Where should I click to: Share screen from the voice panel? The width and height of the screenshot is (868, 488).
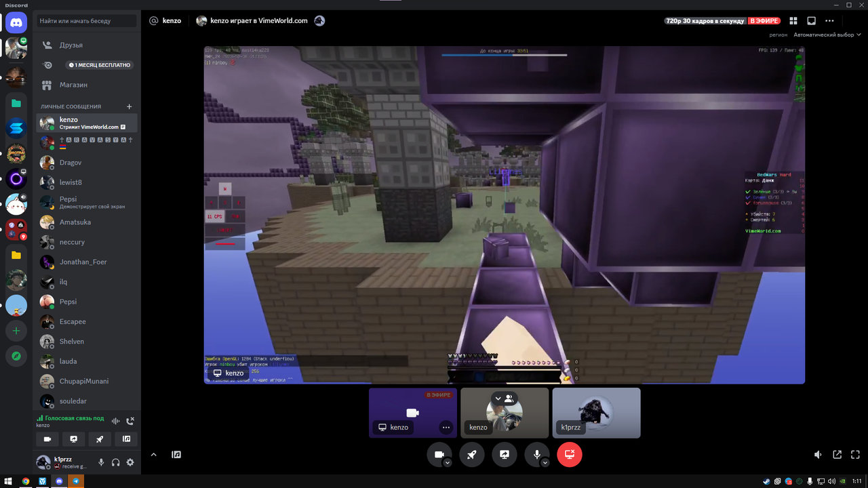point(73,439)
